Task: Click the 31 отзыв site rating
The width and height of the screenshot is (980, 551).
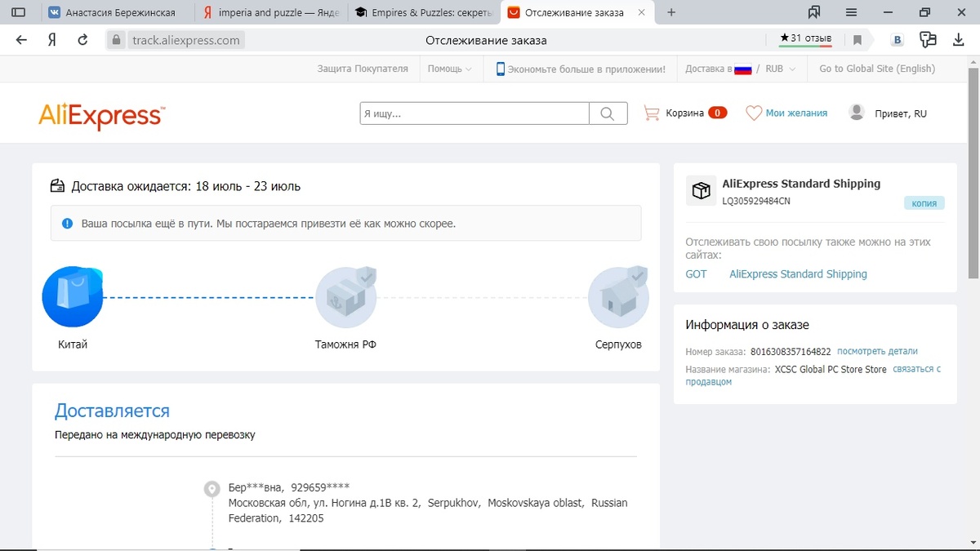Action: pos(806,39)
